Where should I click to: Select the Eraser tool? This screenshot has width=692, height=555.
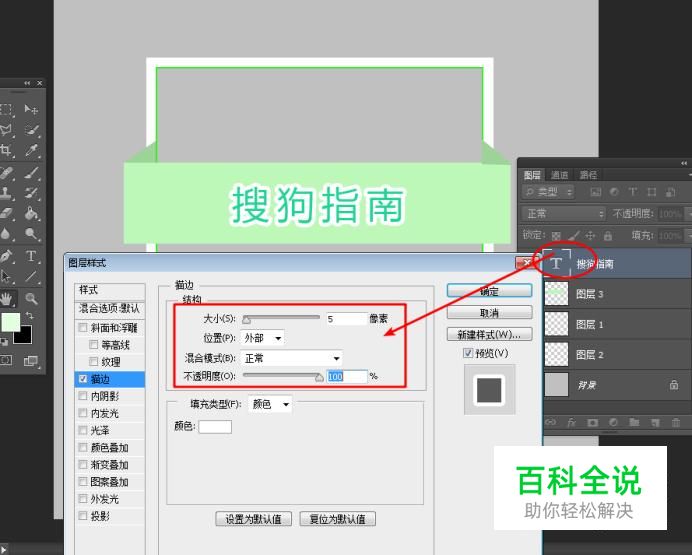[6, 214]
